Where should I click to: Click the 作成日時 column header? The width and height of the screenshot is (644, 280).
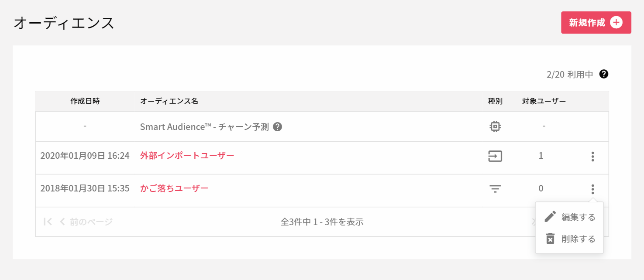(85, 101)
